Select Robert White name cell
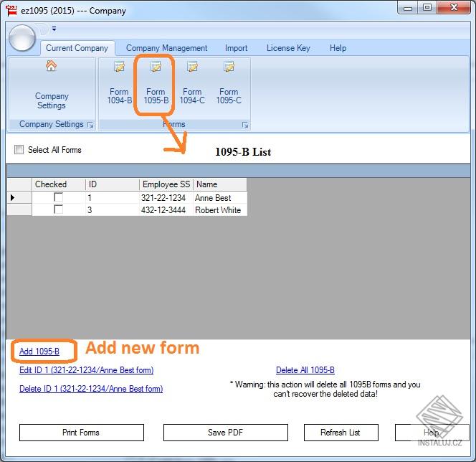This screenshot has width=476, height=462. pyautogui.click(x=220, y=209)
